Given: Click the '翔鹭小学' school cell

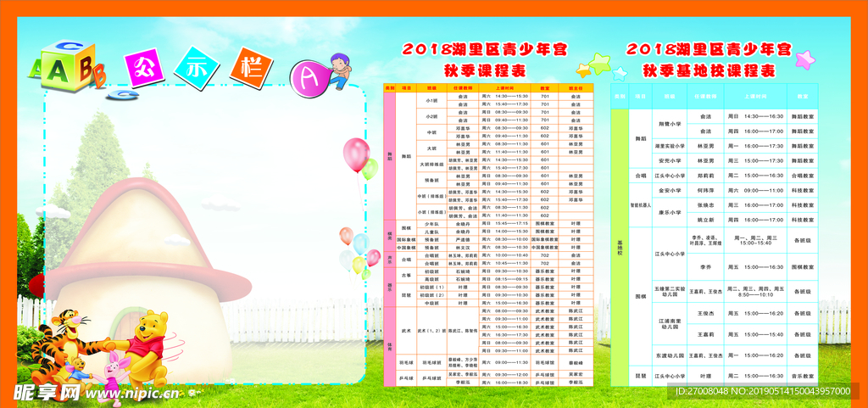Looking at the screenshot, I should coord(670,124).
